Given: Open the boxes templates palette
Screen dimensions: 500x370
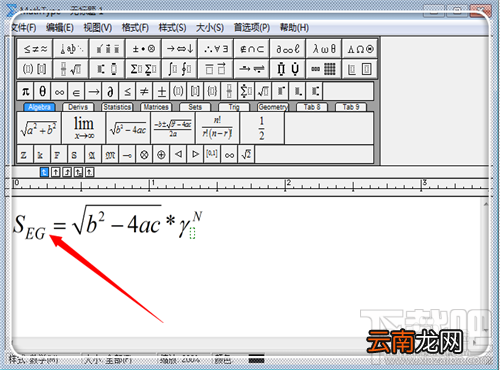Looking at the screenshot, I should tap(360, 69).
